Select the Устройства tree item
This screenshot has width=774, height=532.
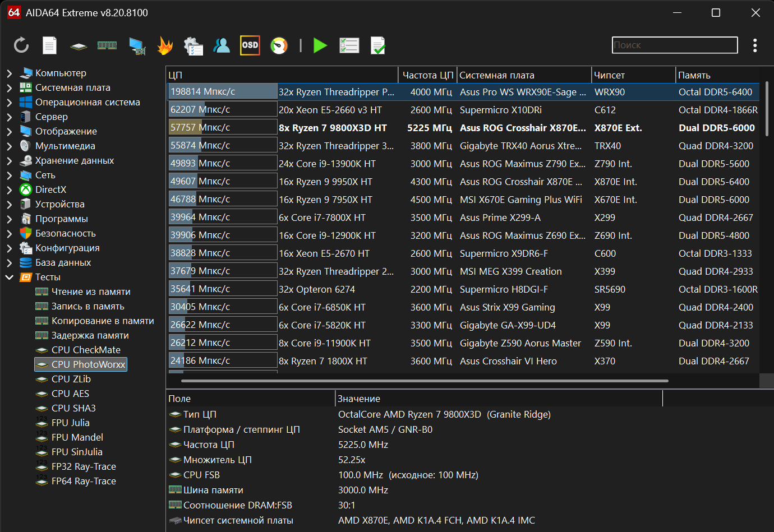pos(59,204)
